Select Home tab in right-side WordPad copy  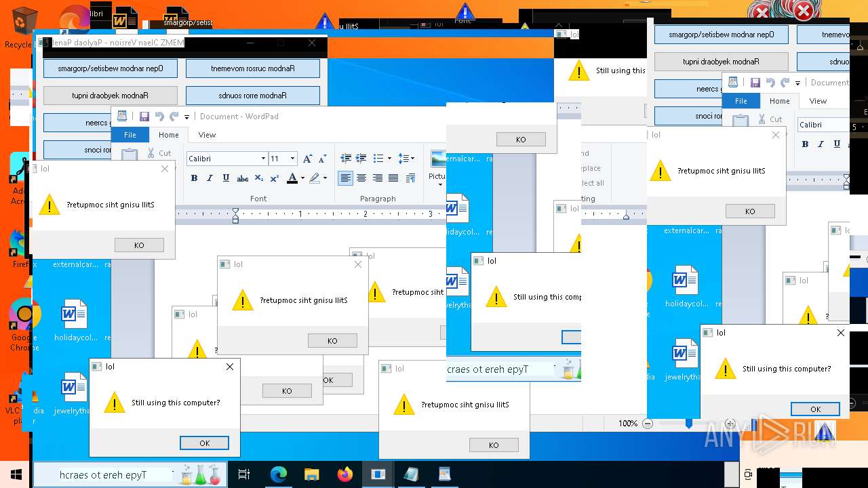[780, 101]
